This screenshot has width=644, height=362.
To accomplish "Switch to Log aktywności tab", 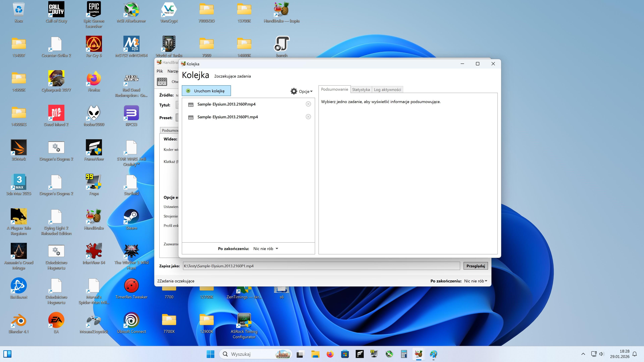I will pyautogui.click(x=387, y=89).
